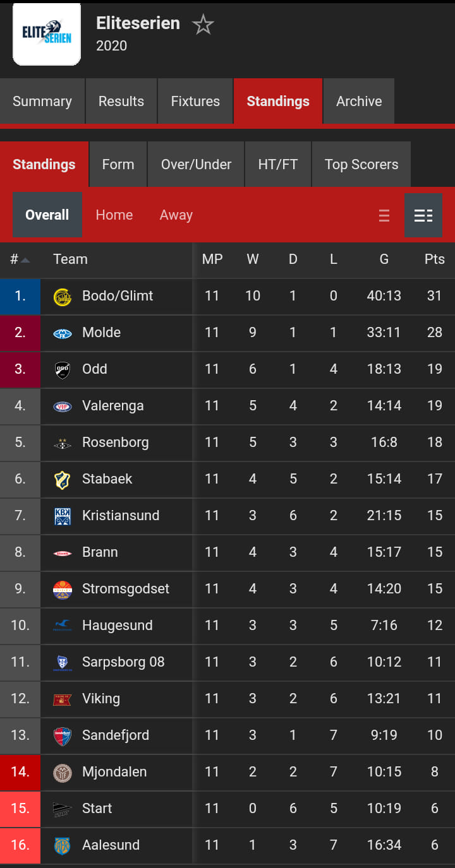Tap the Aalesund team badge
Image resolution: width=455 pixels, height=868 pixels.
click(x=63, y=845)
